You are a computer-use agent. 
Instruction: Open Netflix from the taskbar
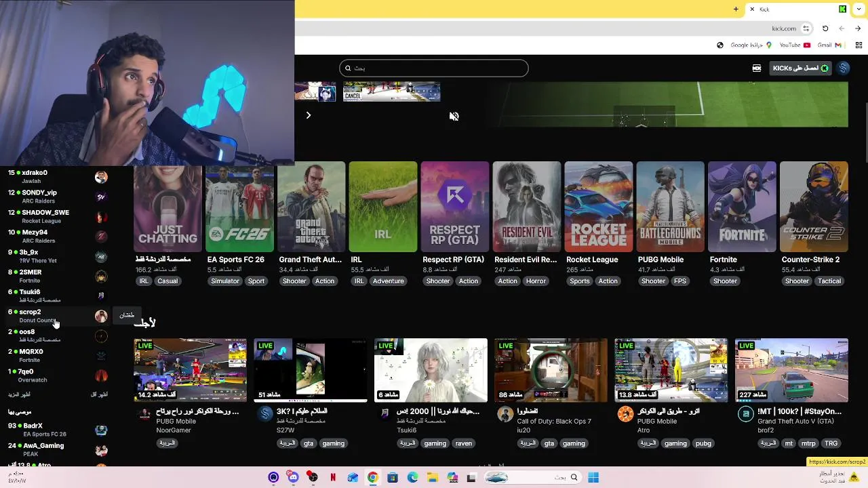pyautogui.click(x=333, y=477)
